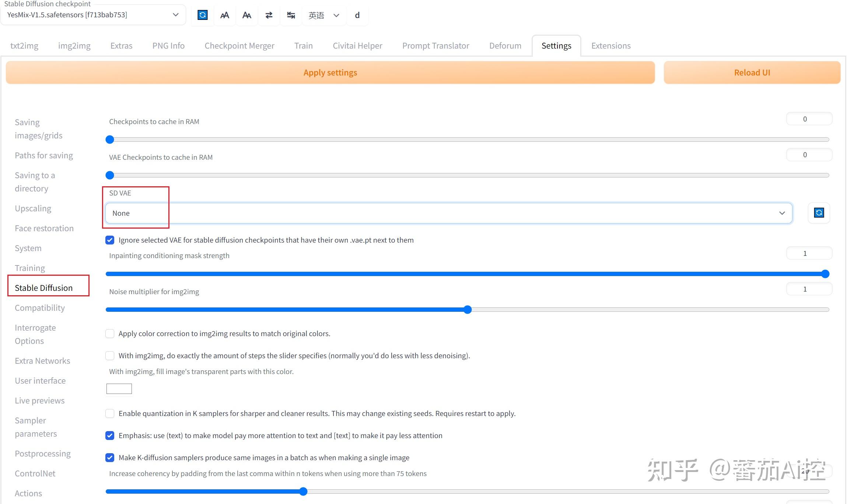847x504 pixels.
Task: Enable quantization in K samplers
Action: click(x=110, y=413)
